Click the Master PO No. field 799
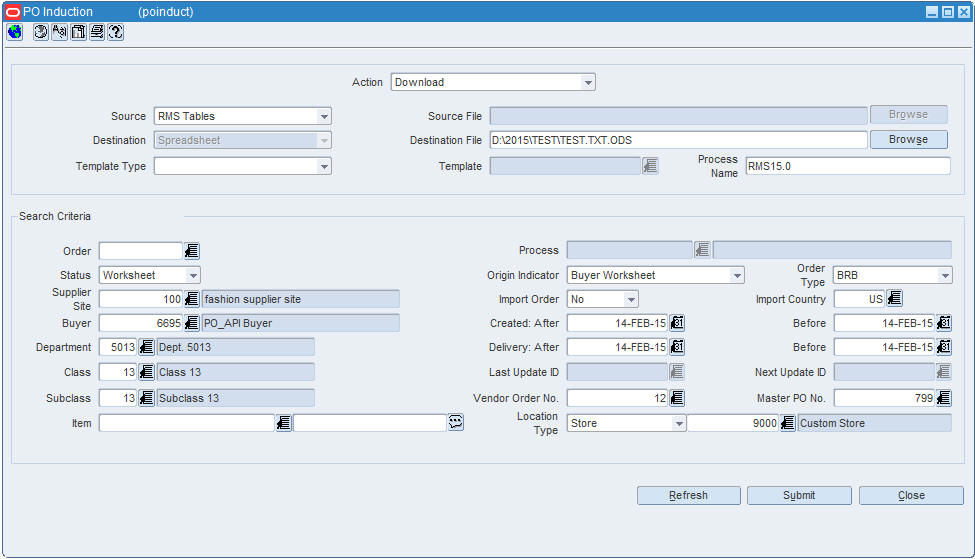Screen dimensions: 975x559 click(x=884, y=398)
